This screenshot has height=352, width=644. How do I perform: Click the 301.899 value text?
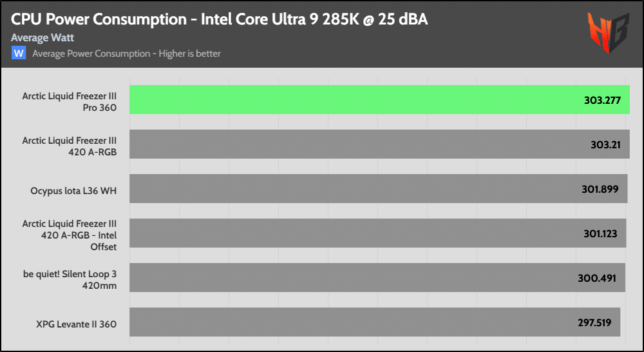coord(599,190)
